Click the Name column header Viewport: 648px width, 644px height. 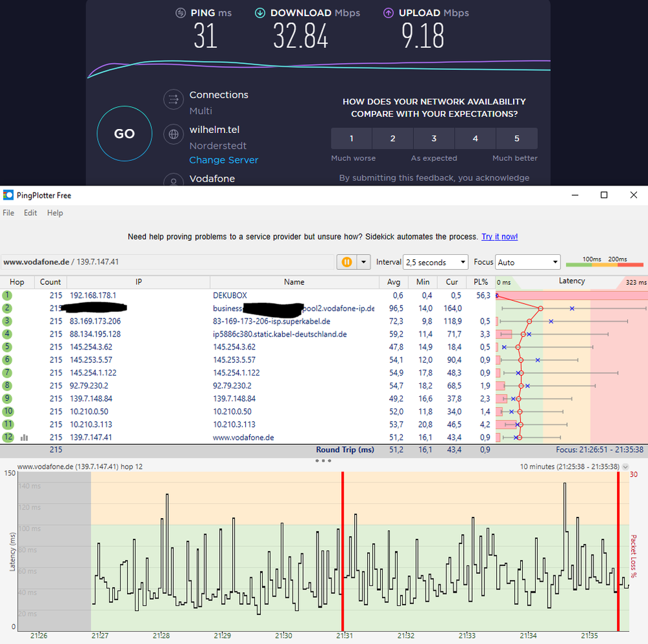point(294,281)
